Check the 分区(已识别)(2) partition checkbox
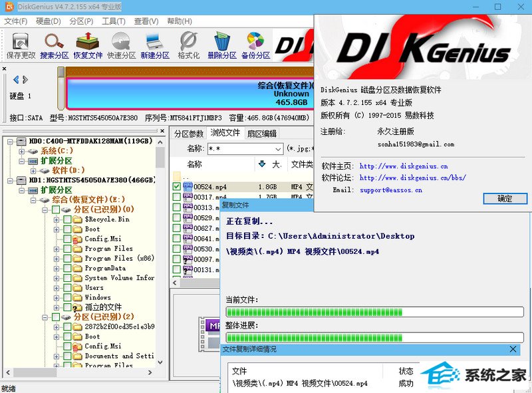The width and height of the screenshot is (532, 393). [56, 317]
